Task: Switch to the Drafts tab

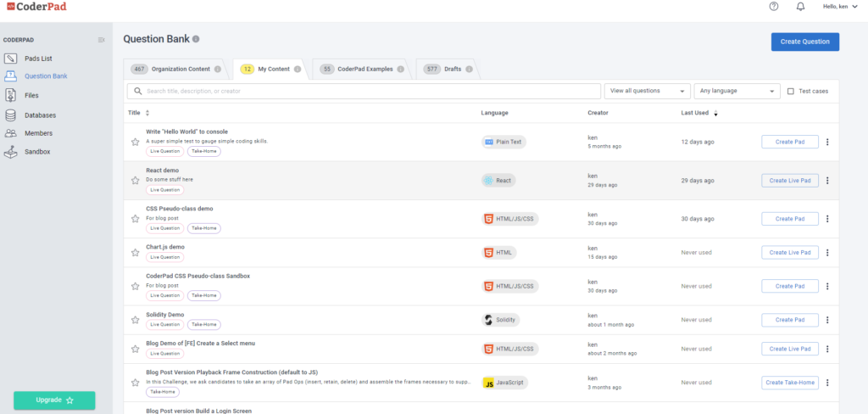Action: pyautogui.click(x=444, y=69)
